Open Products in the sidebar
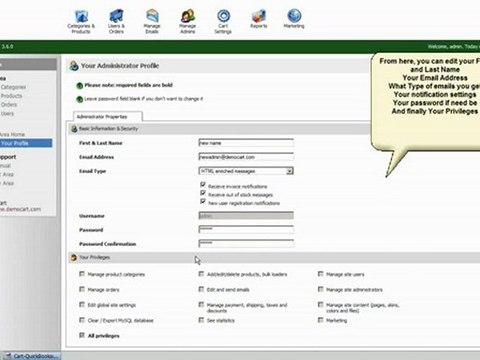The width and height of the screenshot is (480, 360). point(11,96)
